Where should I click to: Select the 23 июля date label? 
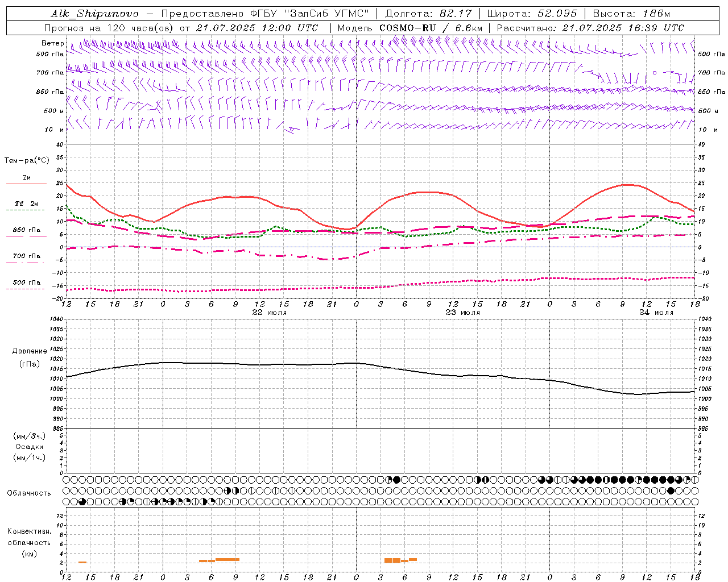(462, 313)
